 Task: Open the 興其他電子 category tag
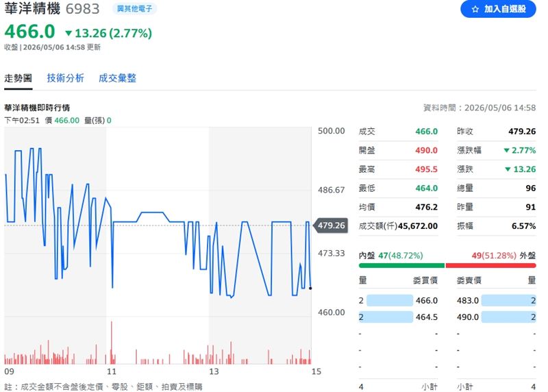click(134, 9)
